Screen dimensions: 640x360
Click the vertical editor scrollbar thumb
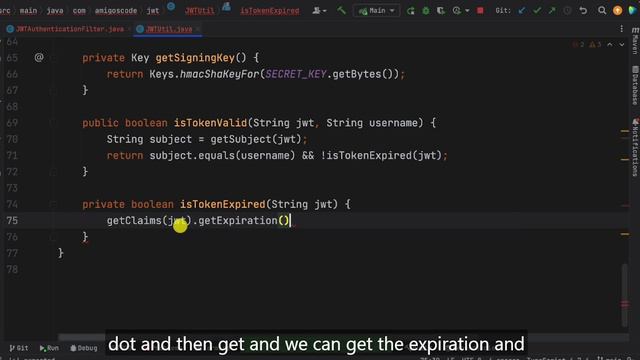[x=624, y=295]
